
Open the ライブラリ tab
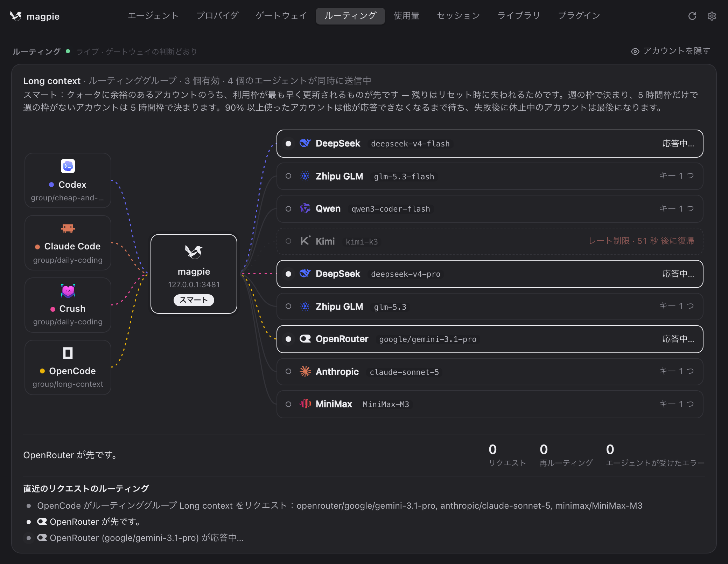pyautogui.click(x=519, y=16)
